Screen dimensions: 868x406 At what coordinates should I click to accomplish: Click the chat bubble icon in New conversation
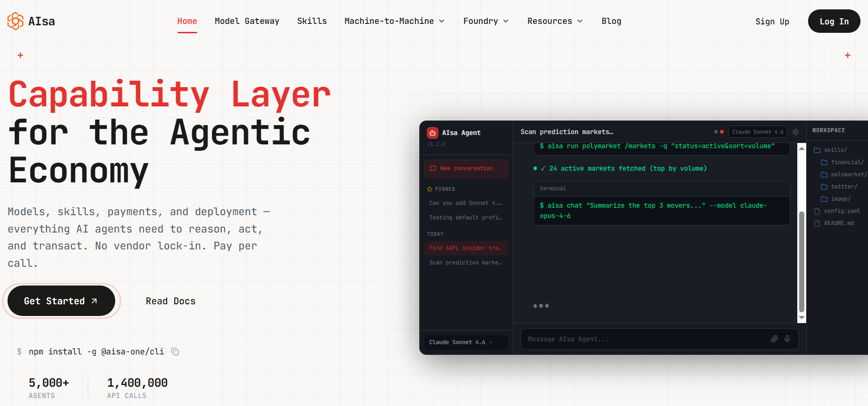(x=433, y=168)
